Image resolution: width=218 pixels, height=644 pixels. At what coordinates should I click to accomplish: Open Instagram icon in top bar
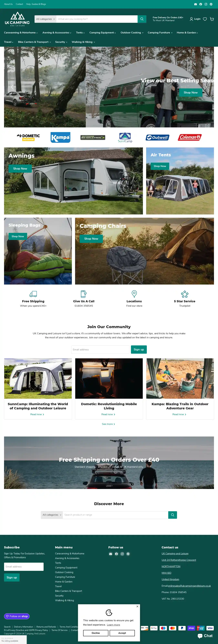(206, 4)
